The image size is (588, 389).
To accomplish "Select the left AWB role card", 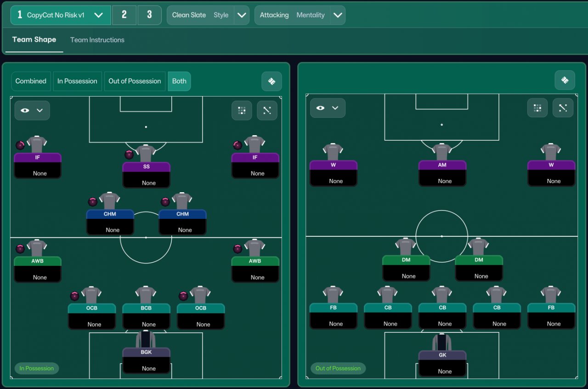I will point(38,269).
